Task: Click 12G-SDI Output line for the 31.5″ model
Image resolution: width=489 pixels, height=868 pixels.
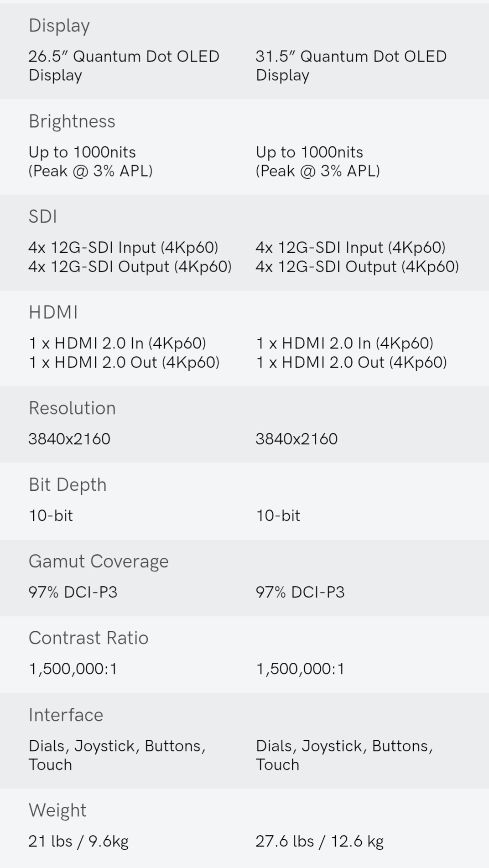Action: (x=357, y=267)
